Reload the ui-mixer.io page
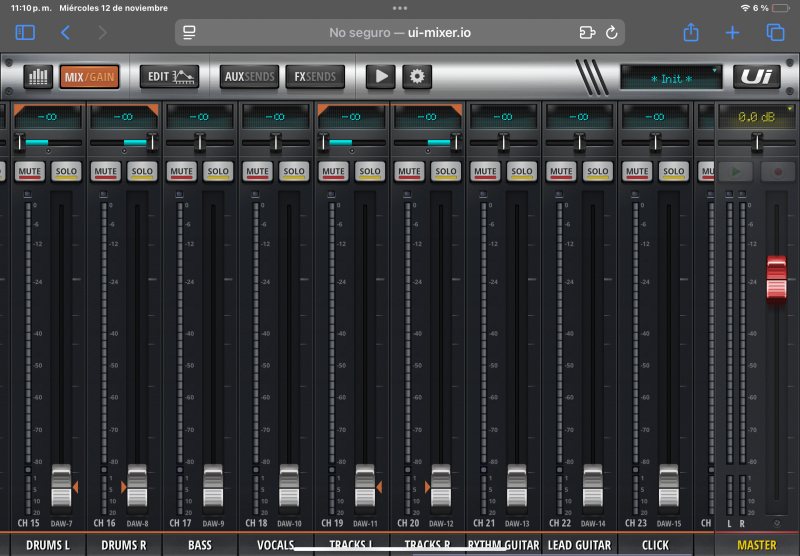 (611, 33)
